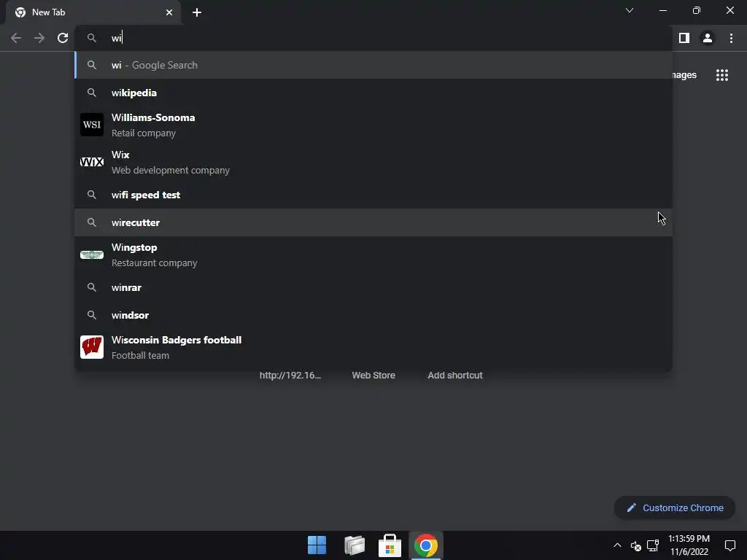
Task: Click the network tray icon
Action: coord(653,545)
